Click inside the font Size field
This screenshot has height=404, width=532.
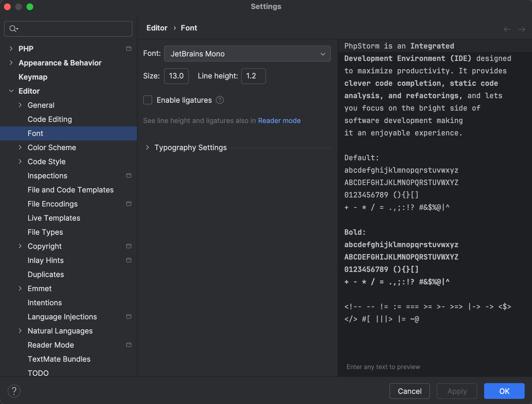(x=176, y=76)
